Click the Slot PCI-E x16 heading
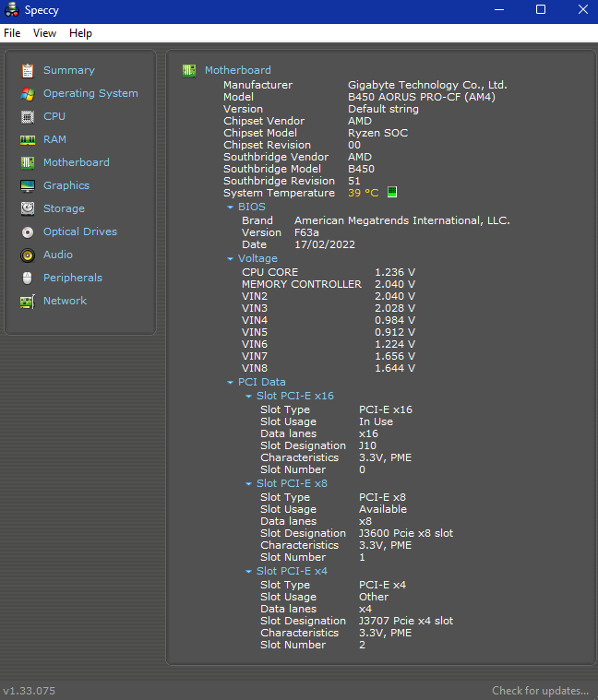The width and height of the screenshot is (598, 700). coord(294,396)
